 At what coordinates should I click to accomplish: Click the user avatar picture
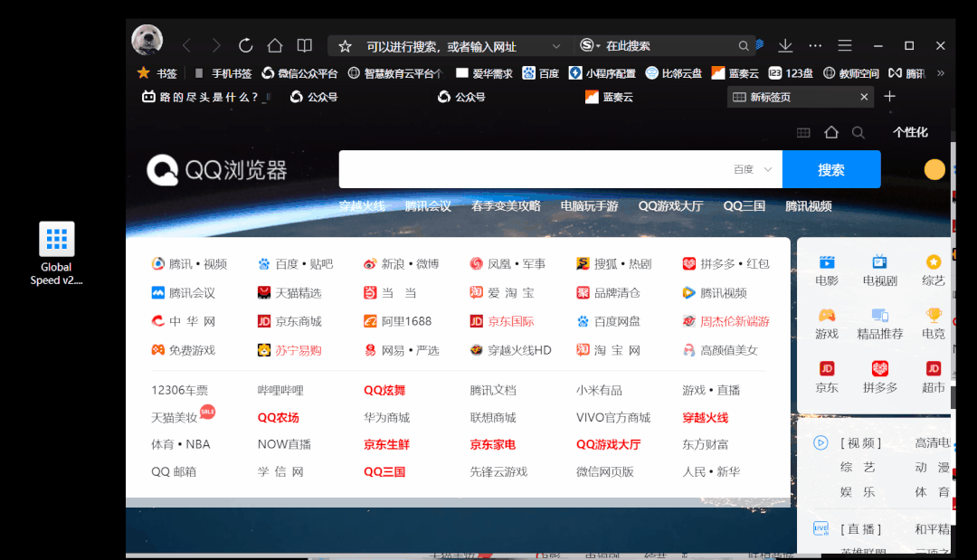[x=147, y=41]
